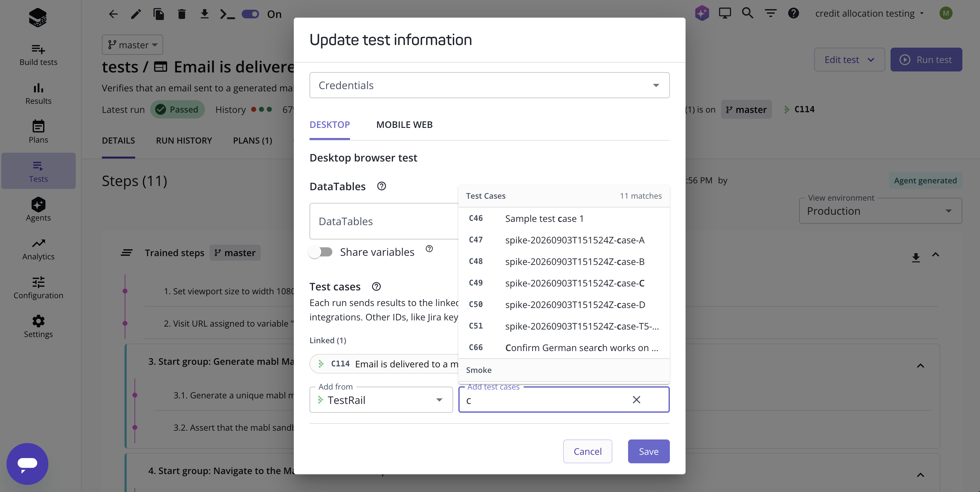Open the help question mark icon
The width and height of the screenshot is (980, 492).
pos(793,13)
